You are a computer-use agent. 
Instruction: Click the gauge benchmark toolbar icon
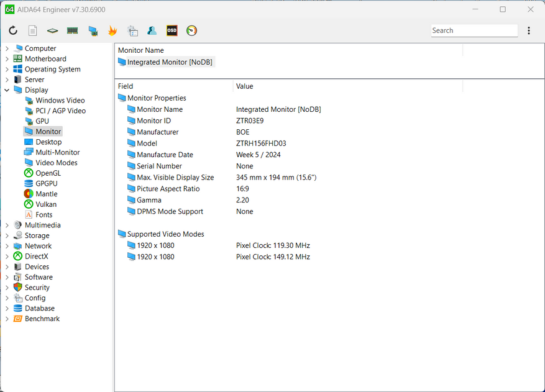(x=191, y=30)
